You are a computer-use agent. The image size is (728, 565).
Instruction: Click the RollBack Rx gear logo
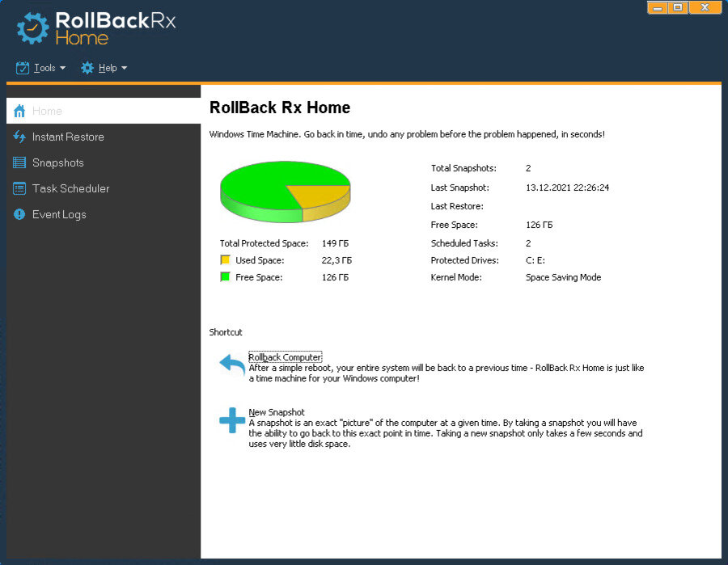(x=32, y=29)
